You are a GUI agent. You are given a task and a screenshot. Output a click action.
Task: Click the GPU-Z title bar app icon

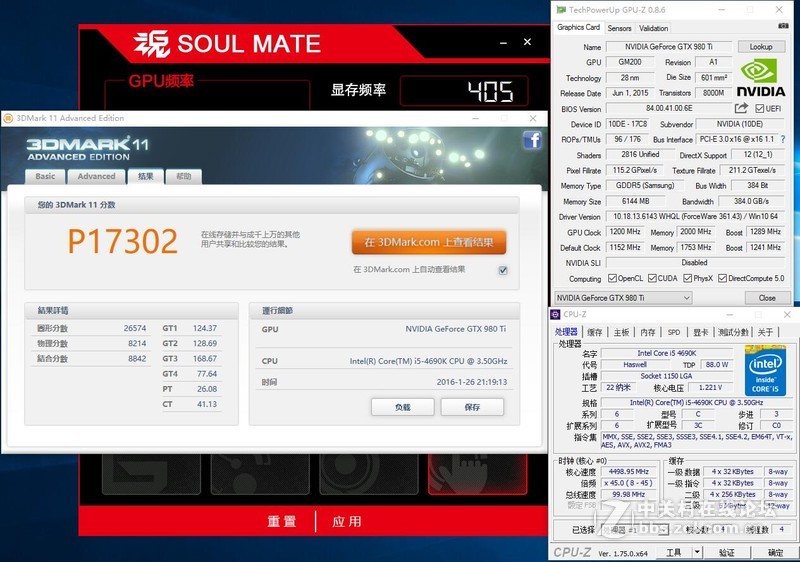click(x=561, y=10)
